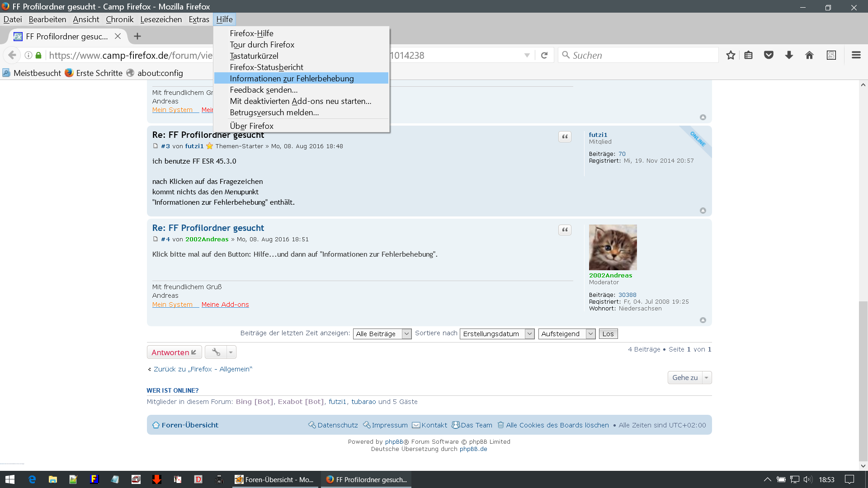Click the reload page icon
868x488 pixels.
[544, 55]
